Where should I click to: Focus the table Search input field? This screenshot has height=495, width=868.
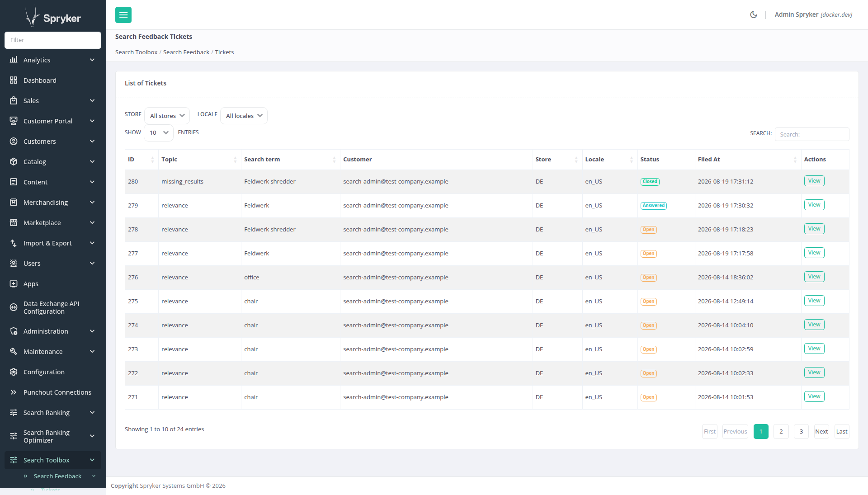click(x=812, y=134)
